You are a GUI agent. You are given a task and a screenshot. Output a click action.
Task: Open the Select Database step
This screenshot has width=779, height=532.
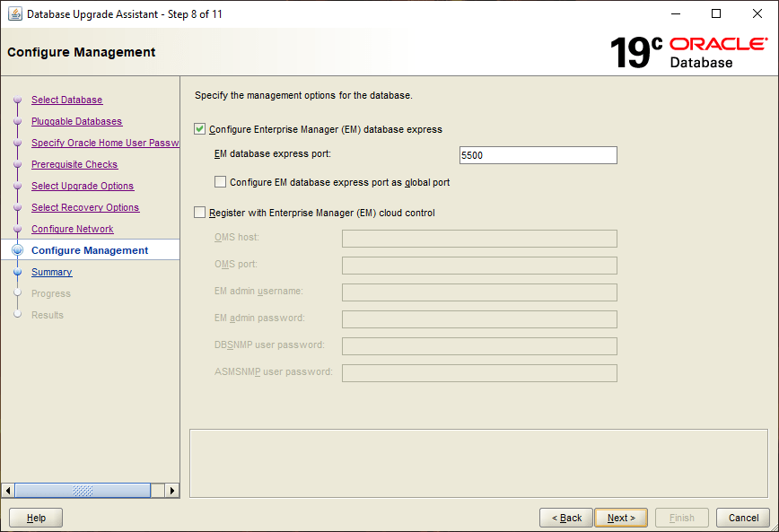pos(67,100)
